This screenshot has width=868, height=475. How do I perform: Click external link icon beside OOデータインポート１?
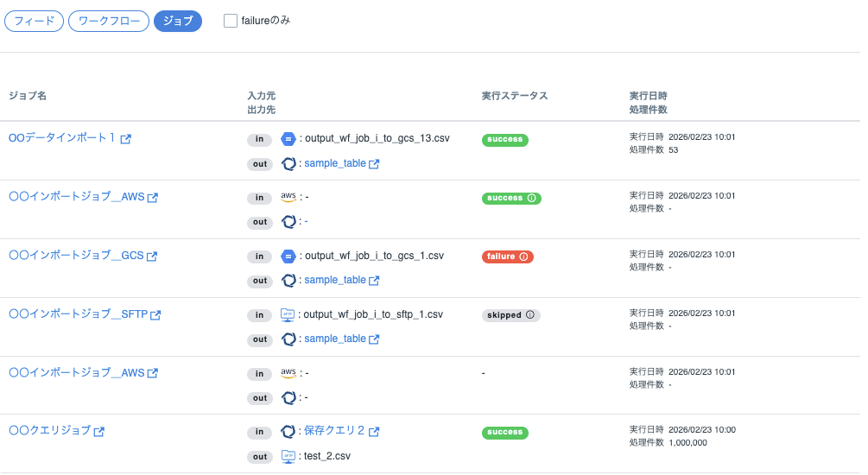pyautogui.click(x=125, y=139)
